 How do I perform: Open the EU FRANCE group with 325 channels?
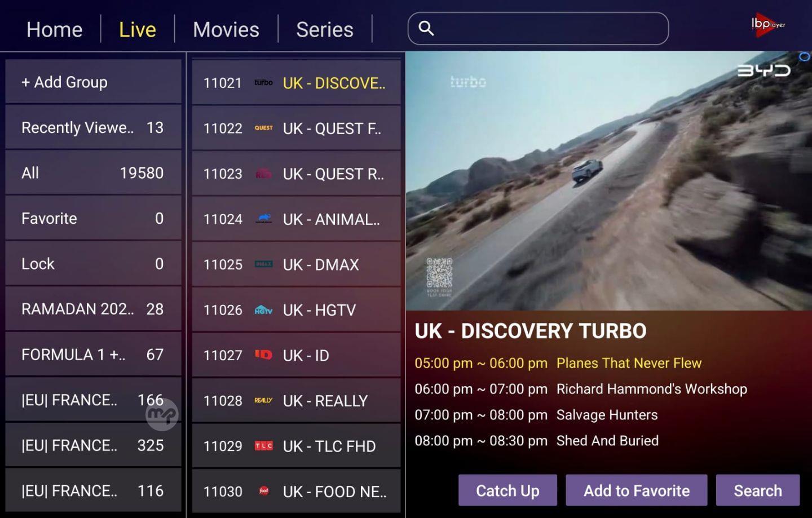click(93, 445)
